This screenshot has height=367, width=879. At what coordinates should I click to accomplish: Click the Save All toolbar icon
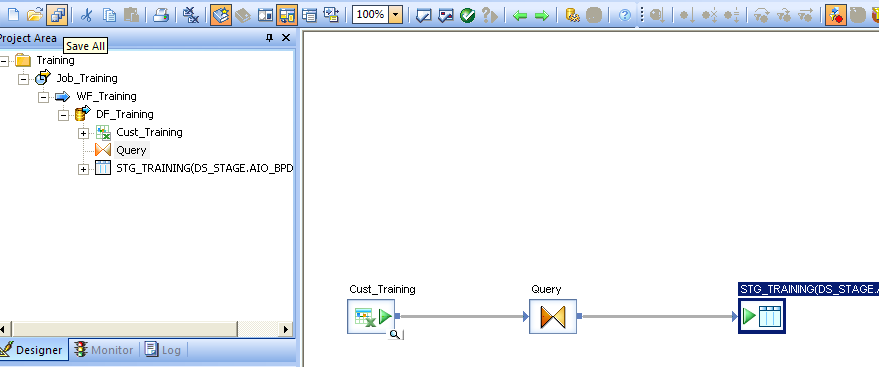[x=57, y=15]
